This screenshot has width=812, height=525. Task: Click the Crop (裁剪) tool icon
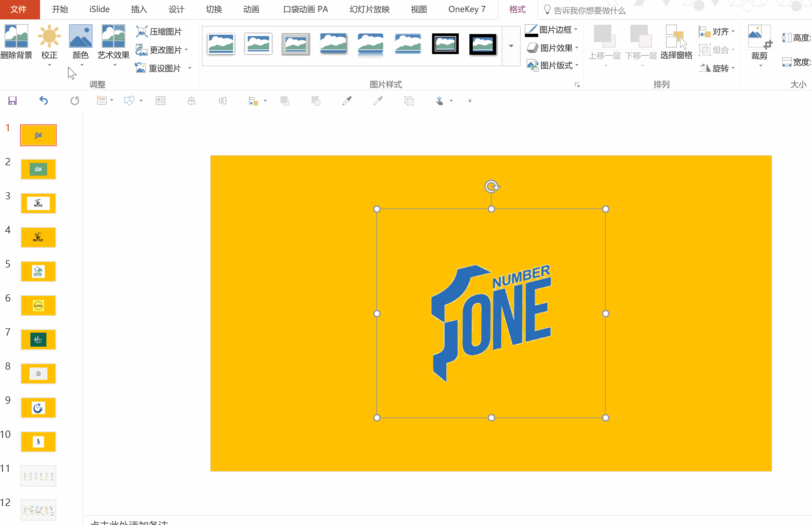pyautogui.click(x=759, y=36)
